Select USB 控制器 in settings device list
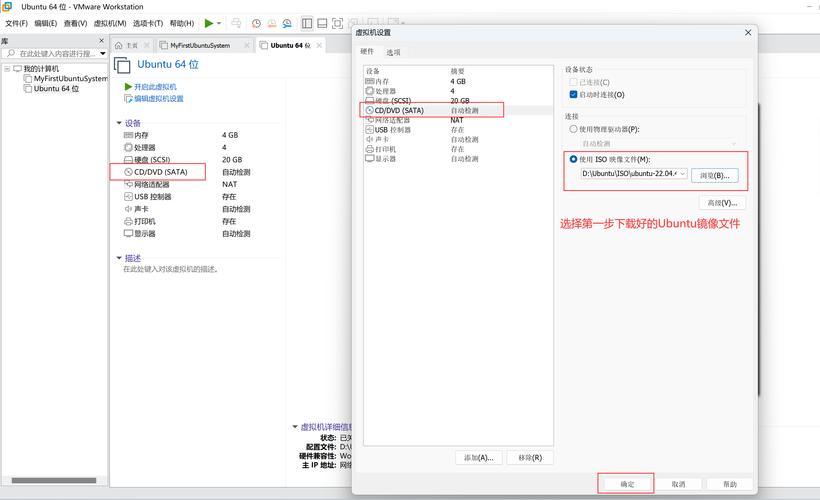Image resolution: width=820 pixels, height=500 pixels. tap(458, 130)
